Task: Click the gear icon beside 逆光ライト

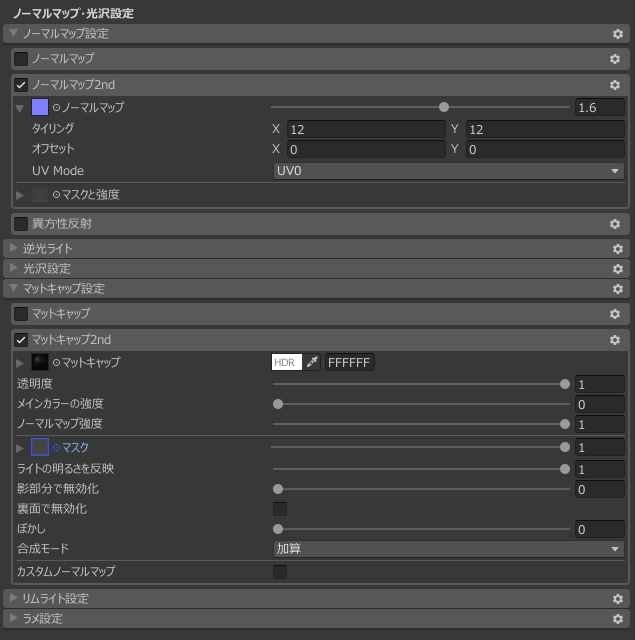Action: [x=617, y=249]
